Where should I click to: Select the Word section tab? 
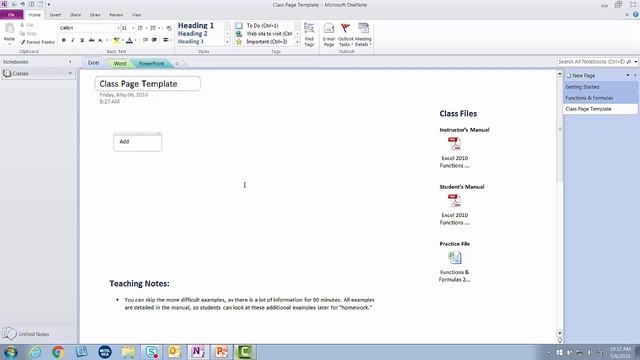[120, 64]
